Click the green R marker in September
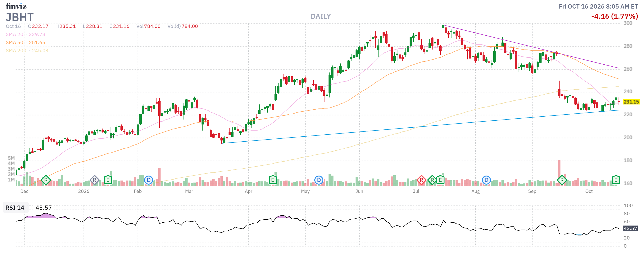The width and height of the screenshot is (644, 253). [562, 180]
